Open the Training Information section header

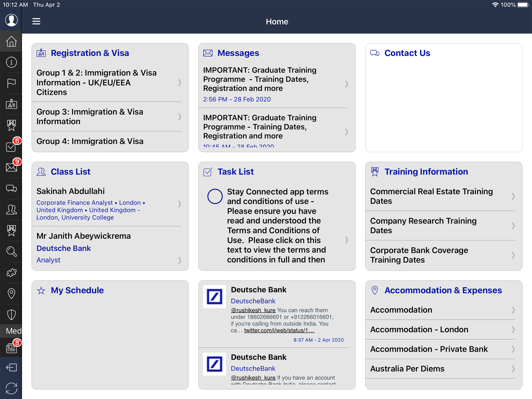426,172
